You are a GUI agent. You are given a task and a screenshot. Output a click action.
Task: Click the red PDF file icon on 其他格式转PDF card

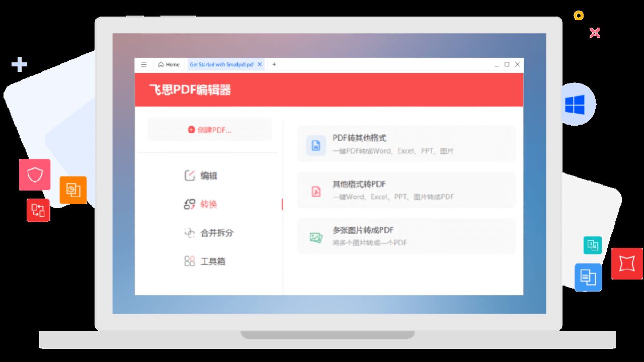tap(315, 190)
